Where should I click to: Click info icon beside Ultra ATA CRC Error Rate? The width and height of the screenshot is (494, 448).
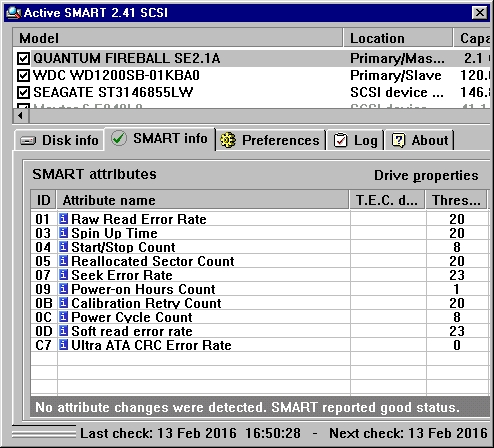pyautogui.click(x=63, y=345)
